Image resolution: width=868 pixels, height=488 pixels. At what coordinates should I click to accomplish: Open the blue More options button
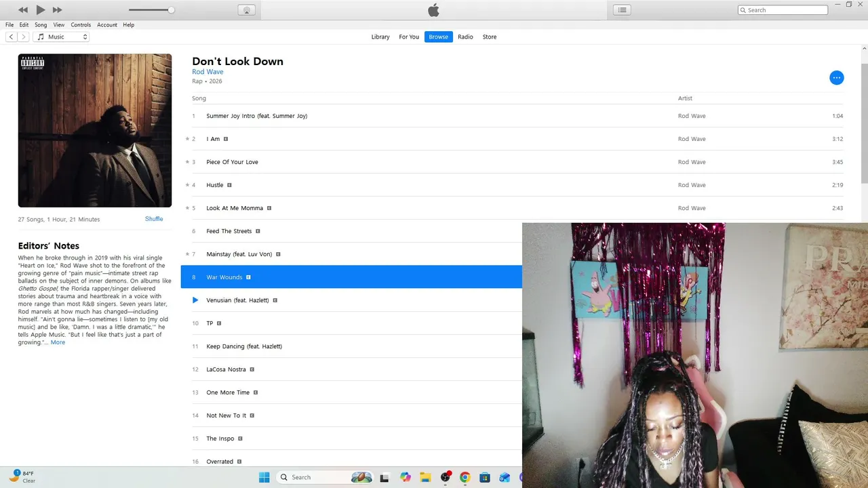click(x=837, y=78)
